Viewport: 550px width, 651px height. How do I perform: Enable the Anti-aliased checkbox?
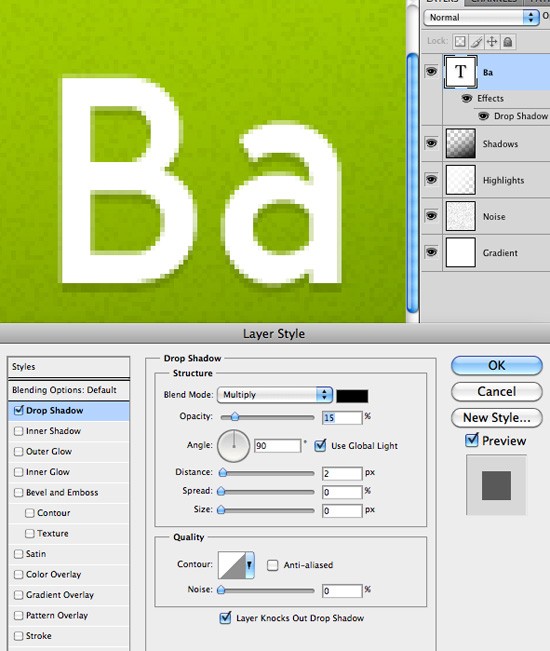[272, 565]
